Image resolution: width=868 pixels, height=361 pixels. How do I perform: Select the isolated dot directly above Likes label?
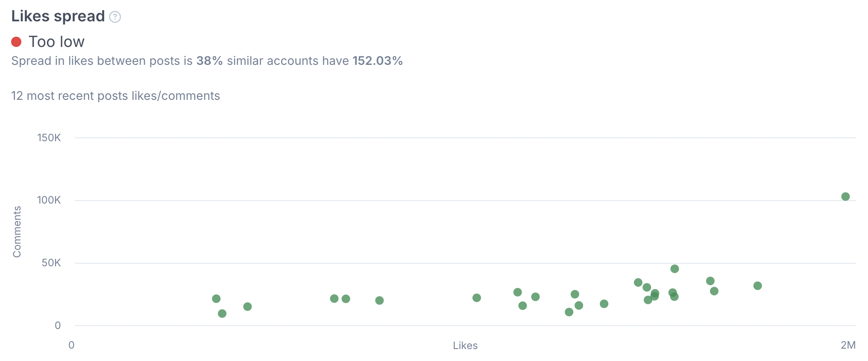coord(477,298)
